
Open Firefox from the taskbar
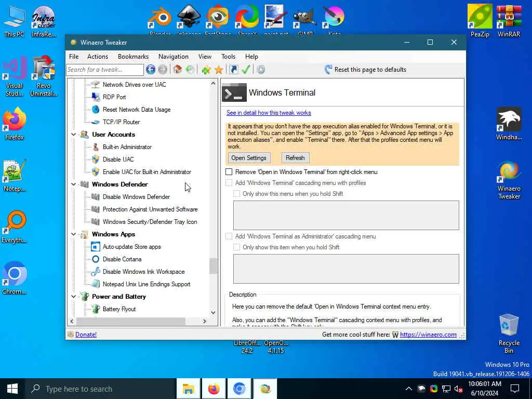click(x=214, y=389)
